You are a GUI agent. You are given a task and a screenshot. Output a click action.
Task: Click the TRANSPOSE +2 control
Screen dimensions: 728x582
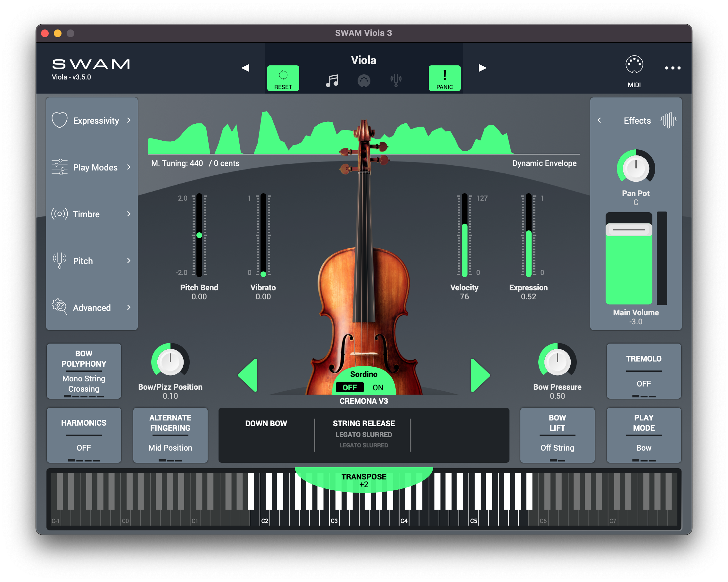[x=364, y=480]
